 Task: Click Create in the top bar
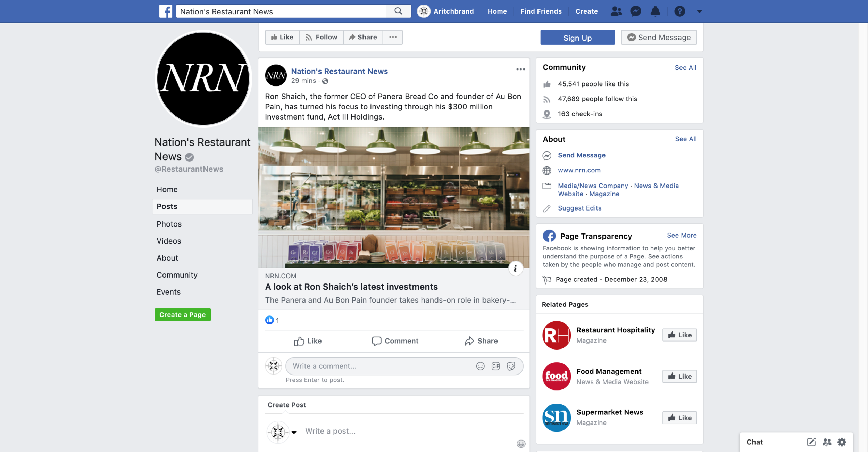[x=586, y=11]
